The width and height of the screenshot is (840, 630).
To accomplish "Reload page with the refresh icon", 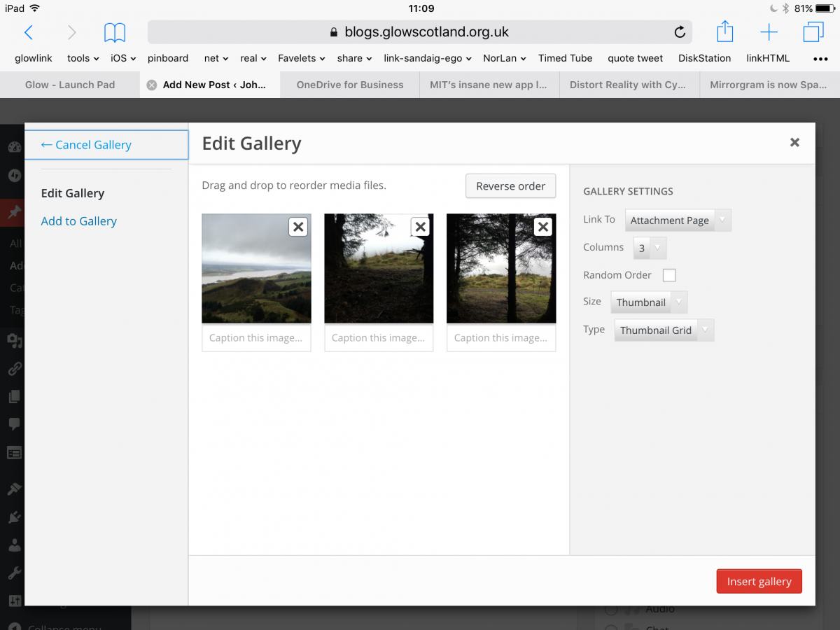I will click(679, 32).
